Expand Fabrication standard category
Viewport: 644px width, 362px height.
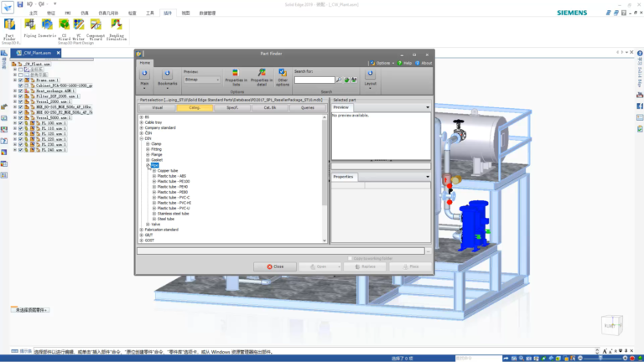click(142, 230)
